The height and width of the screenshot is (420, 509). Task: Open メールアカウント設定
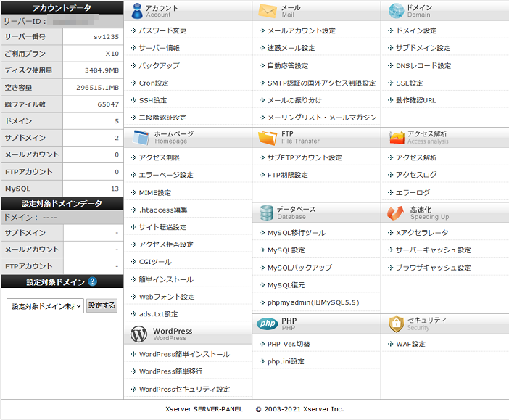[x=301, y=30]
